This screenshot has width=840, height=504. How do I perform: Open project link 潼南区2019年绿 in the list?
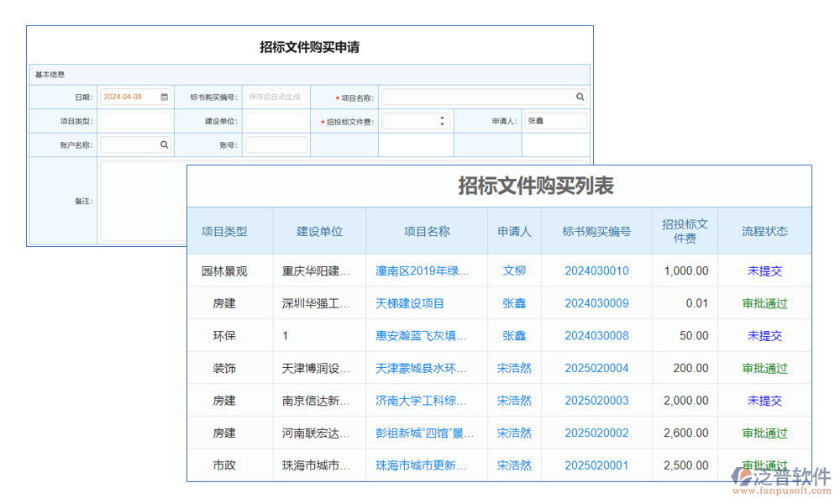427,270
